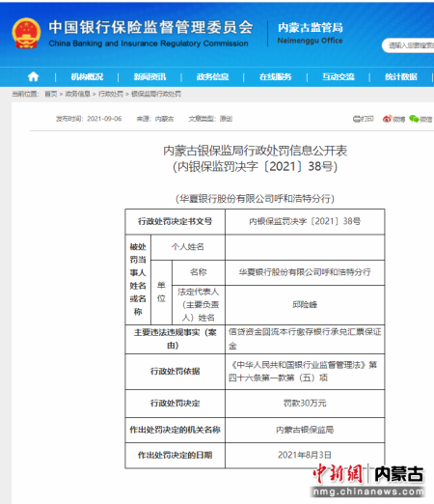This screenshot has width=434, height=504.
Task: Click table cell 华夏银行股份有限公司呼和浩特分行 beside 名称
Action: pyautogui.click(x=305, y=272)
